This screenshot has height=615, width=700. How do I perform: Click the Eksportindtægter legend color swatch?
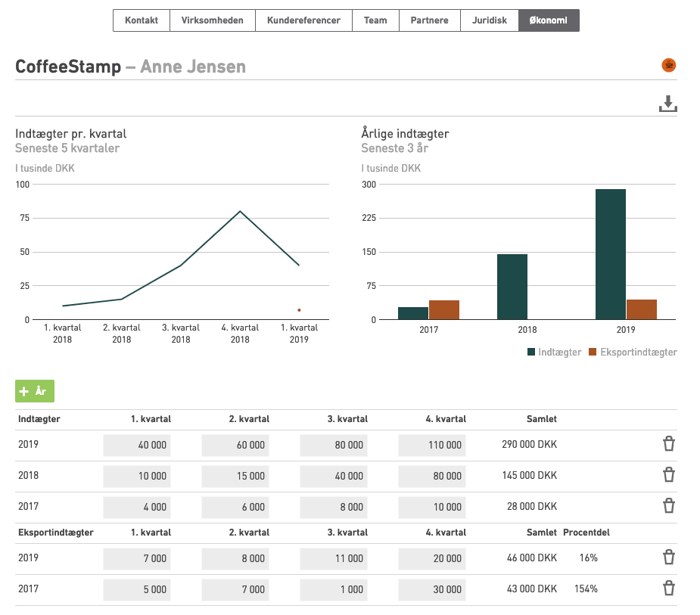(x=593, y=352)
